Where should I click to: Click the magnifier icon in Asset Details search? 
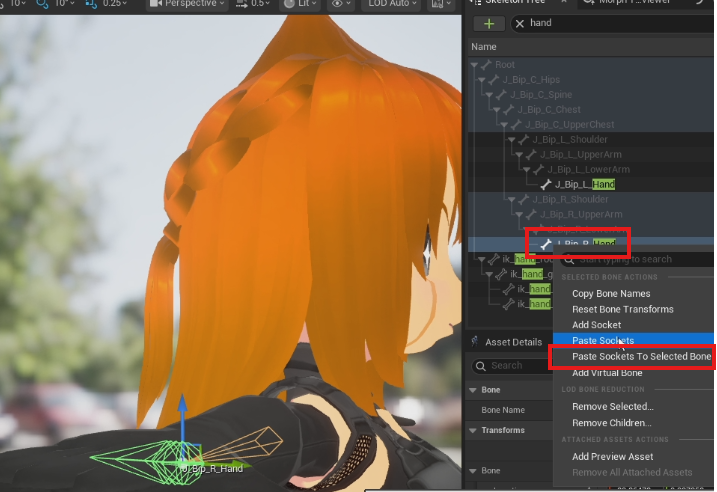tap(480, 366)
